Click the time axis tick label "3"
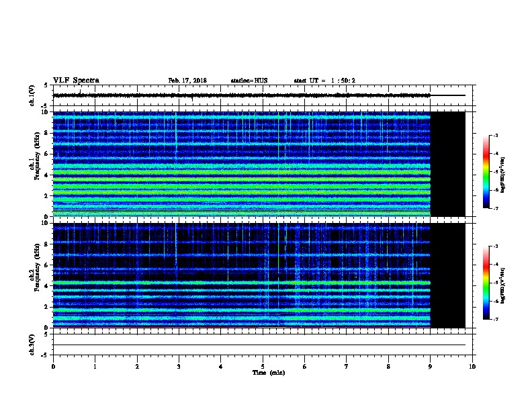 tap(179, 367)
